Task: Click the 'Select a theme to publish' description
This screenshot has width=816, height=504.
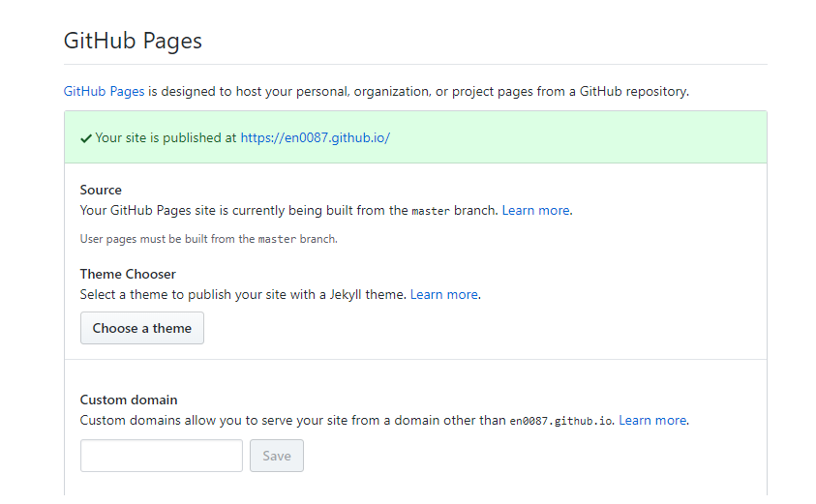Action: [x=243, y=294]
